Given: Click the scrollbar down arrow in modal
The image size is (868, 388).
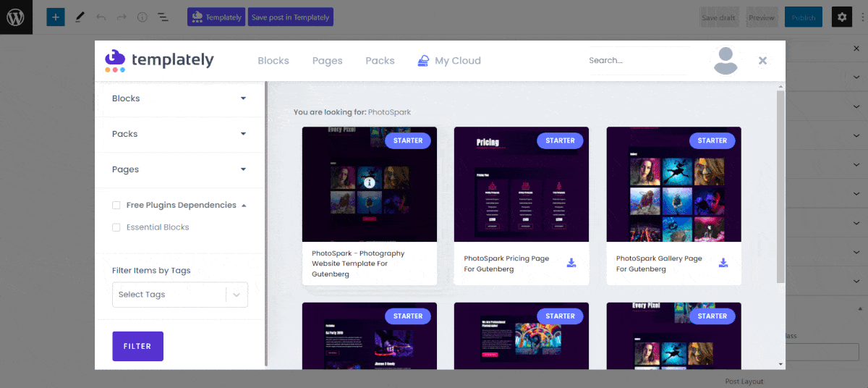Looking at the screenshot, I should point(780,364).
